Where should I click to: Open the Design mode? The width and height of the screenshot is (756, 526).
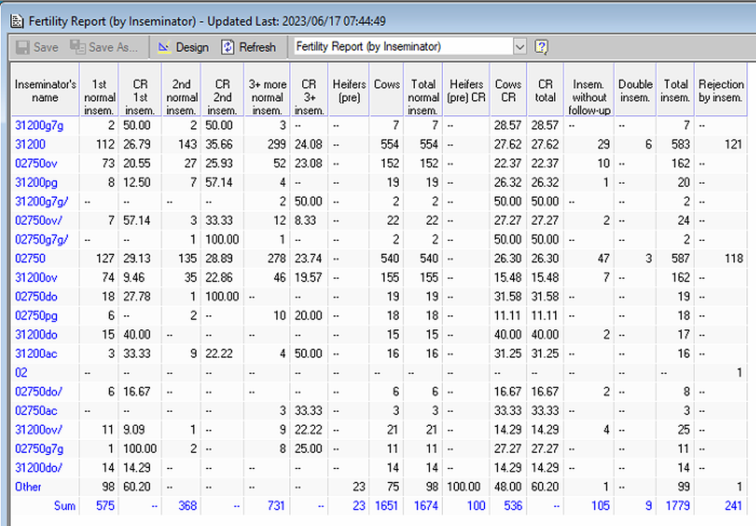click(x=184, y=47)
